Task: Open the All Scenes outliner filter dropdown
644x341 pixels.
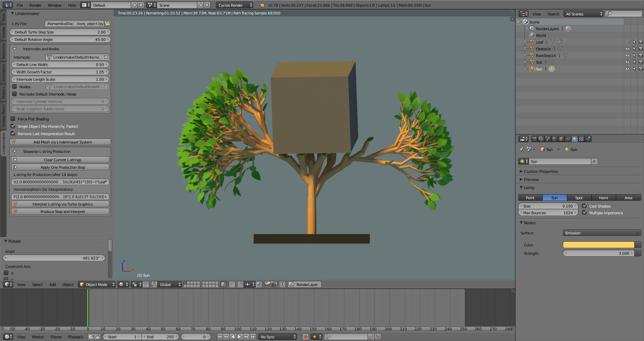Action: [x=583, y=14]
